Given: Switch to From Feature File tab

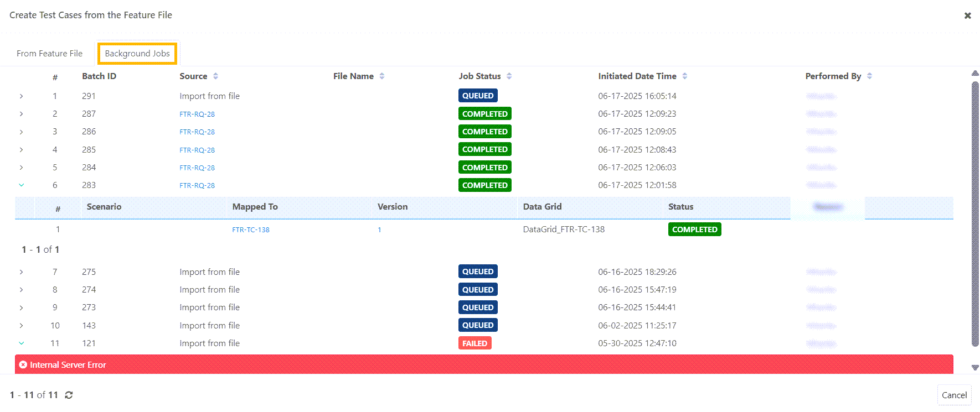Looking at the screenshot, I should [x=49, y=54].
